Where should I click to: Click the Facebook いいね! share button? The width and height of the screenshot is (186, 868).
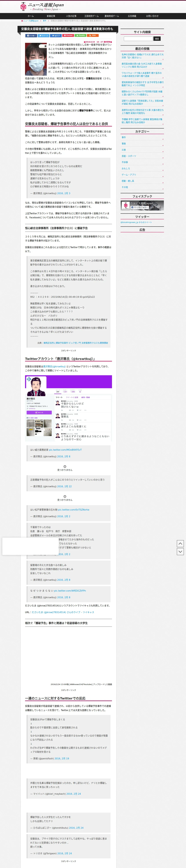pos(31,35)
